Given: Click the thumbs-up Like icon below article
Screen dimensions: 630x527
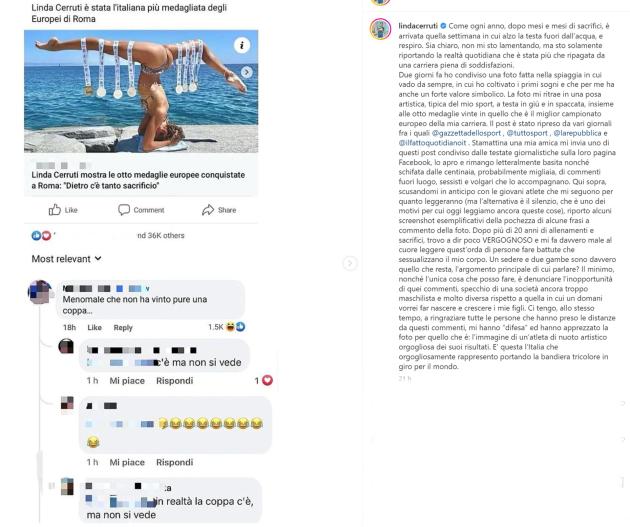Looking at the screenshot, I should (55, 210).
